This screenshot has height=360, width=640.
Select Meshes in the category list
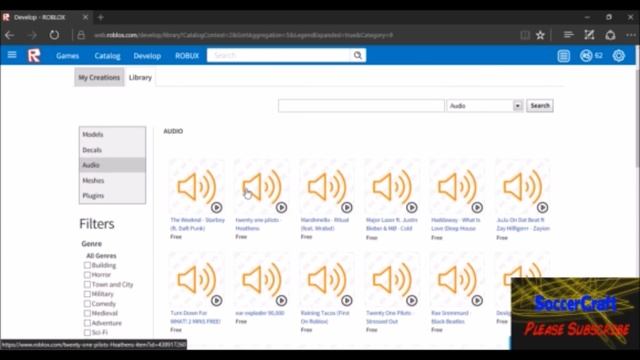click(x=112, y=180)
